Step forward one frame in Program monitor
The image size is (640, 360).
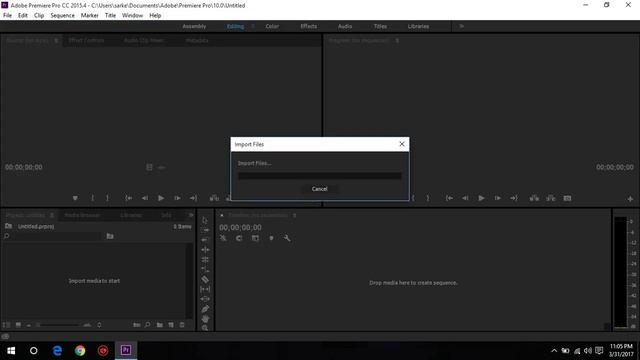pos(498,198)
